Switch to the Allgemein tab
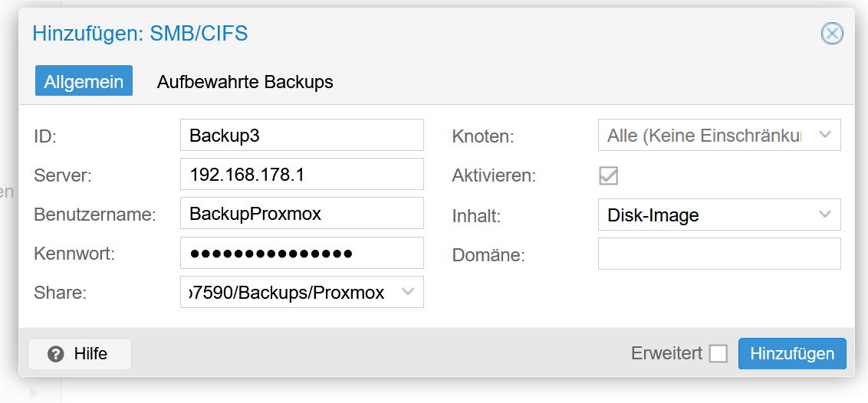The image size is (868, 403). [84, 81]
